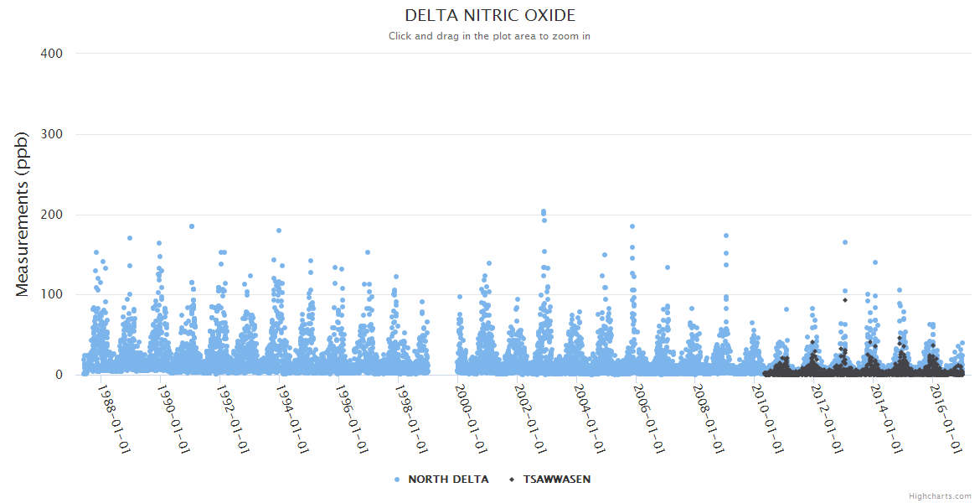Click the 2008-01-01 x-axis label
This screenshot has width=980, height=503.
tap(708, 418)
